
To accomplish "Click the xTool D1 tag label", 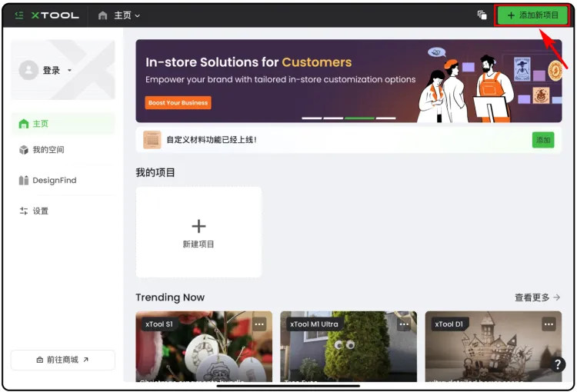I will [450, 324].
